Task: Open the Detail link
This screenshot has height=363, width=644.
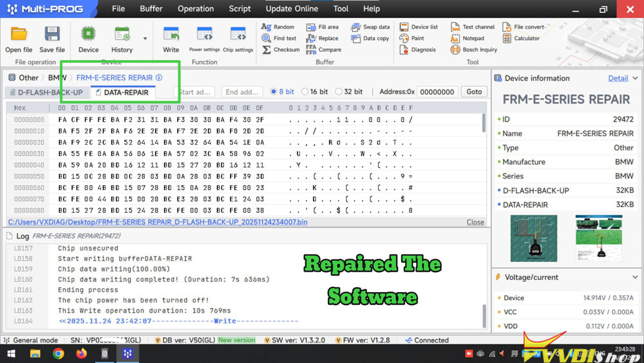Action: coord(618,78)
